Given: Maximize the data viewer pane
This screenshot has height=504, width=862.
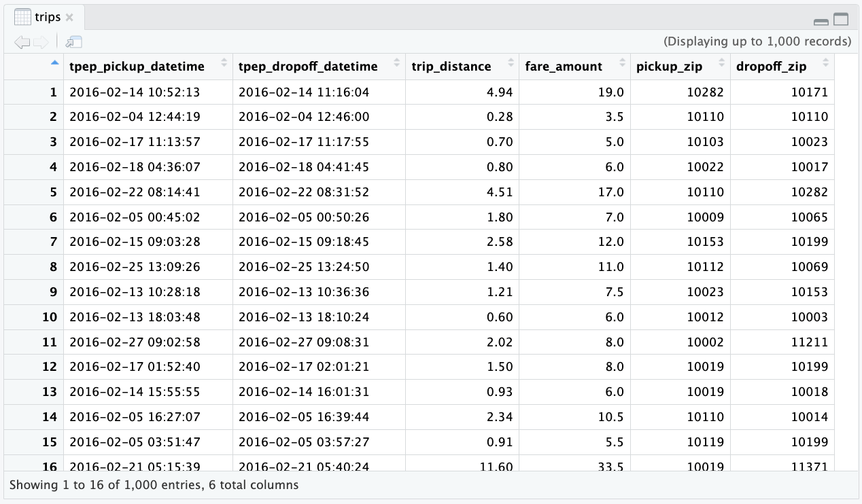Looking at the screenshot, I should point(841,20).
